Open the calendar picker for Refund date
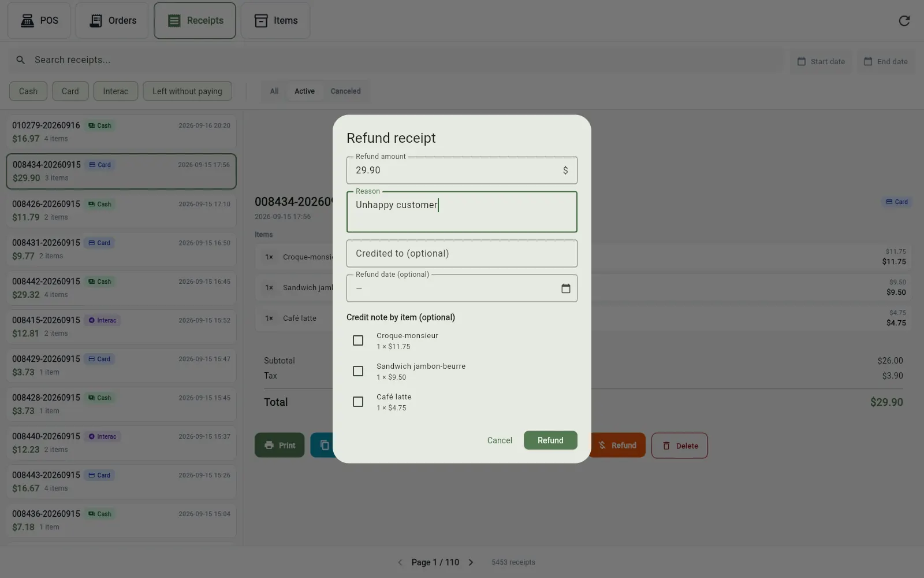924x578 pixels. (565, 288)
